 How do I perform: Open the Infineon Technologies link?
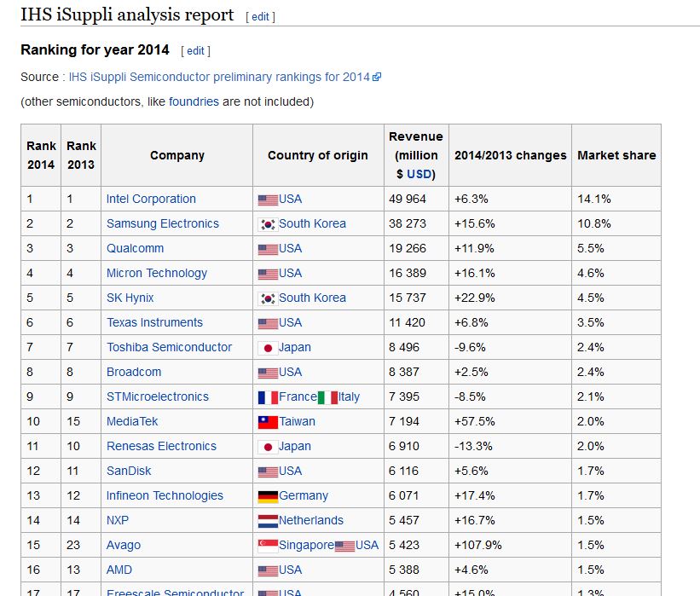165,495
